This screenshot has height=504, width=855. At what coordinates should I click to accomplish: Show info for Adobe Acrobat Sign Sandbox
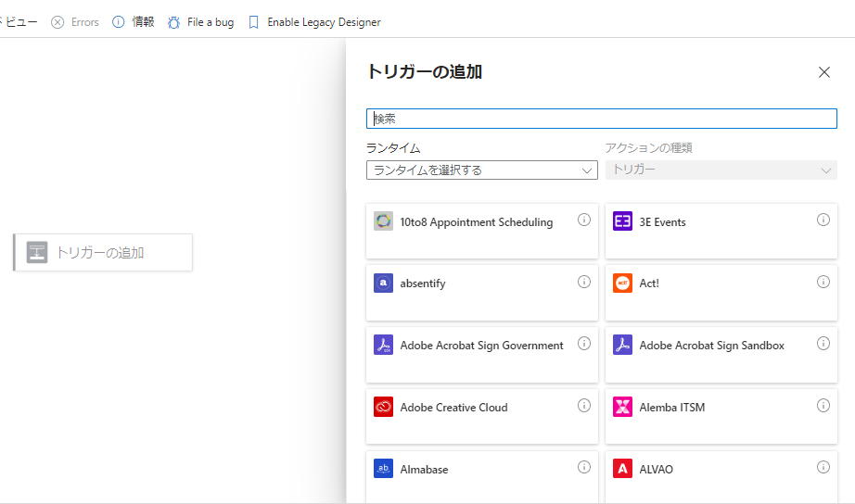point(823,344)
